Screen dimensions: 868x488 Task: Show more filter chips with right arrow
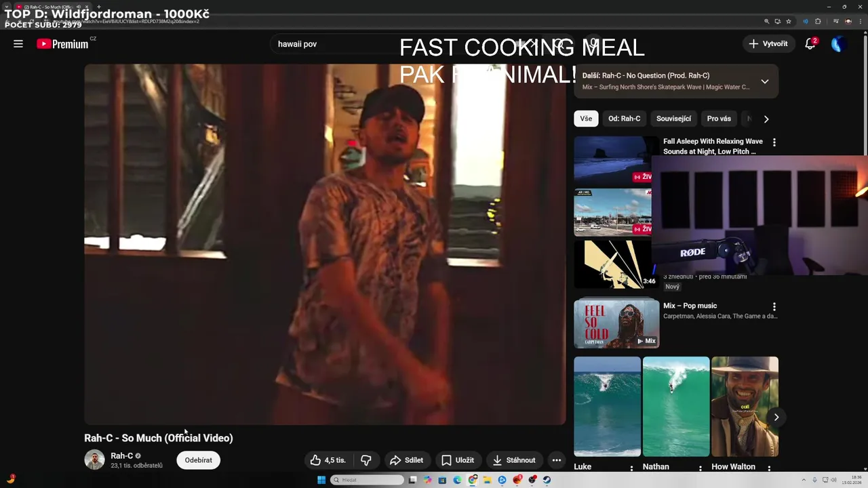(766, 119)
